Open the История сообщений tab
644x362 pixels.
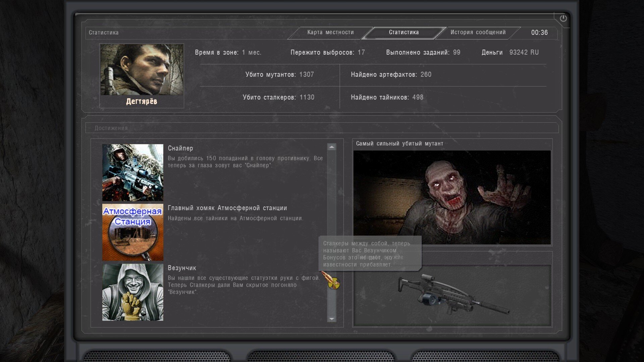pos(478,33)
